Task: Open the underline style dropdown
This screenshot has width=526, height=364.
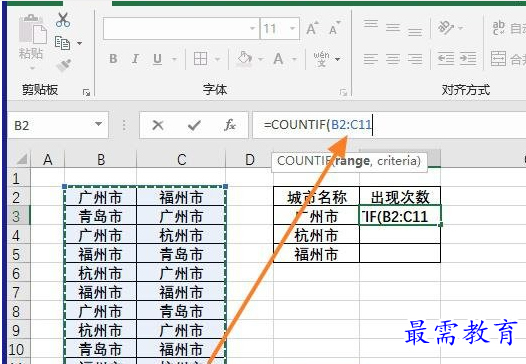Action: point(174,59)
